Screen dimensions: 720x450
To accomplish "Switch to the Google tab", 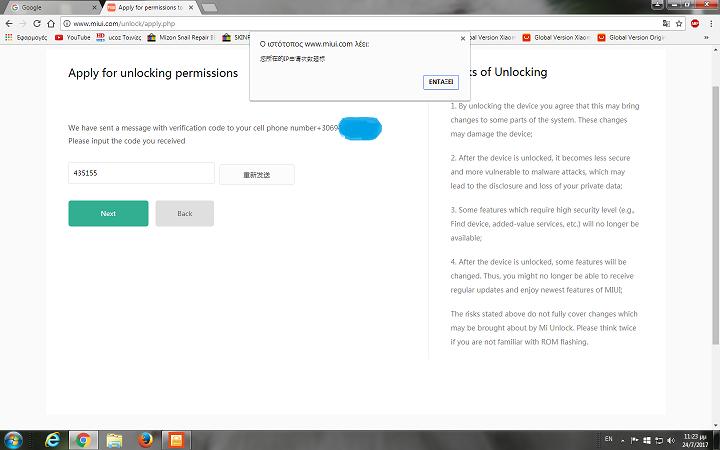I will click(x=51, y=7).
